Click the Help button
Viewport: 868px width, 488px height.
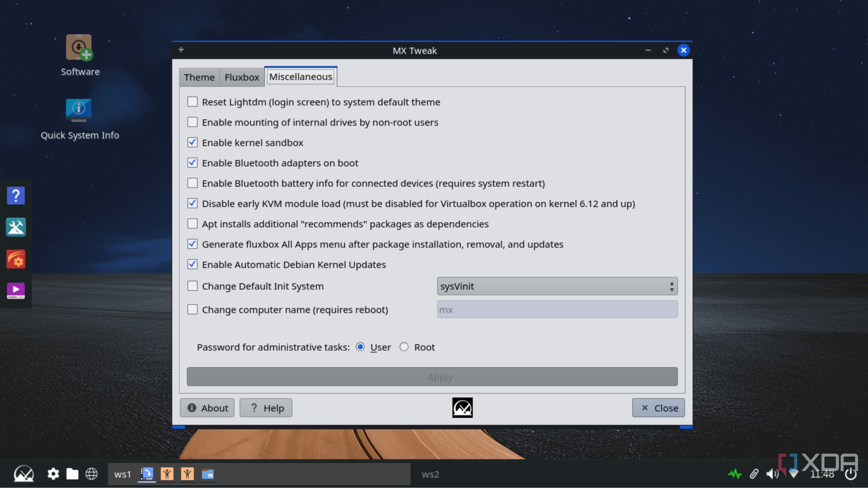[x=266, y=408]
